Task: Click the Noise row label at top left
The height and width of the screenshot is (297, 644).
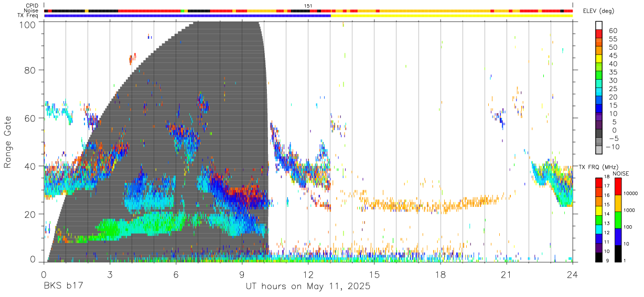Action: 31,10
